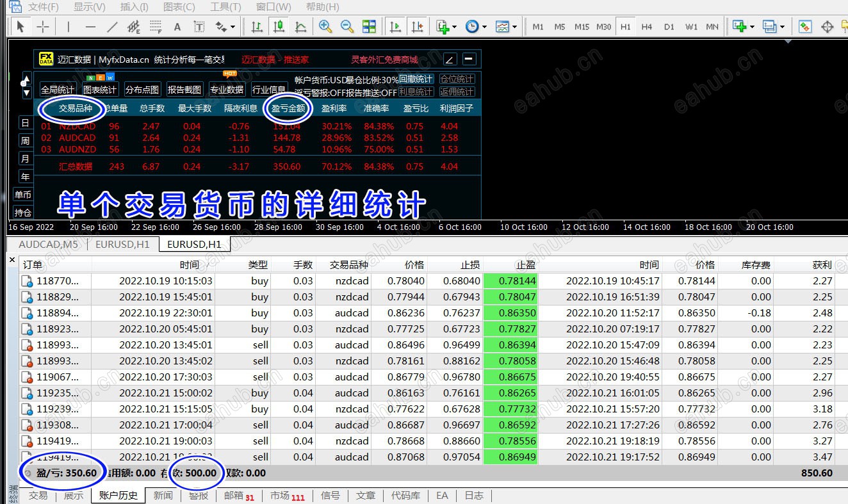
Task: Draw a vertical line with toolbar tool
Action: click(x=68, y=27)
